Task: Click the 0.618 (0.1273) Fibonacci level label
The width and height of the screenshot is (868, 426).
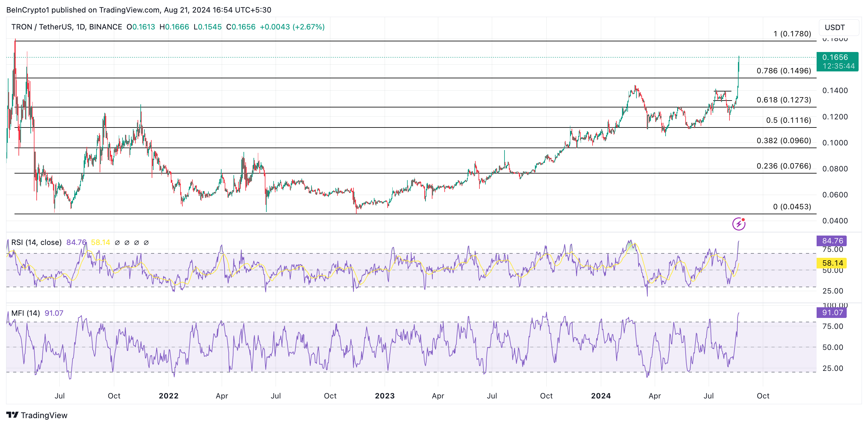Action: tap(783, 100)
